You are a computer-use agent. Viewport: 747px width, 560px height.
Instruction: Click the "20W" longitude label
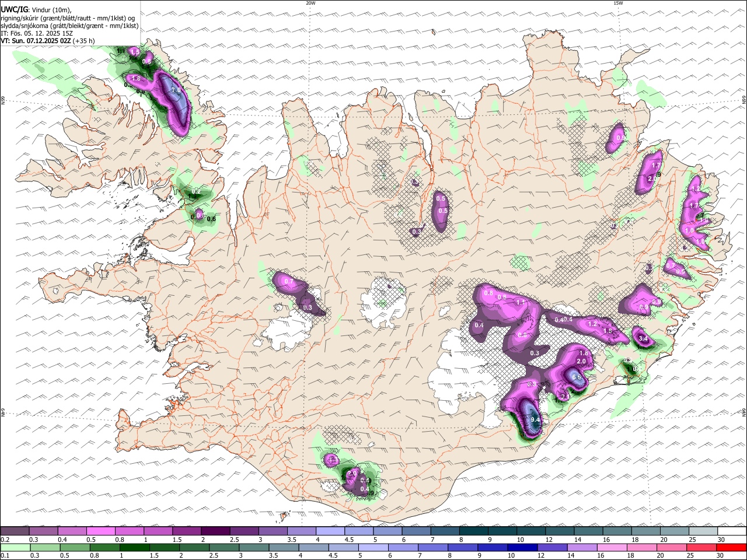pos(310,3)
